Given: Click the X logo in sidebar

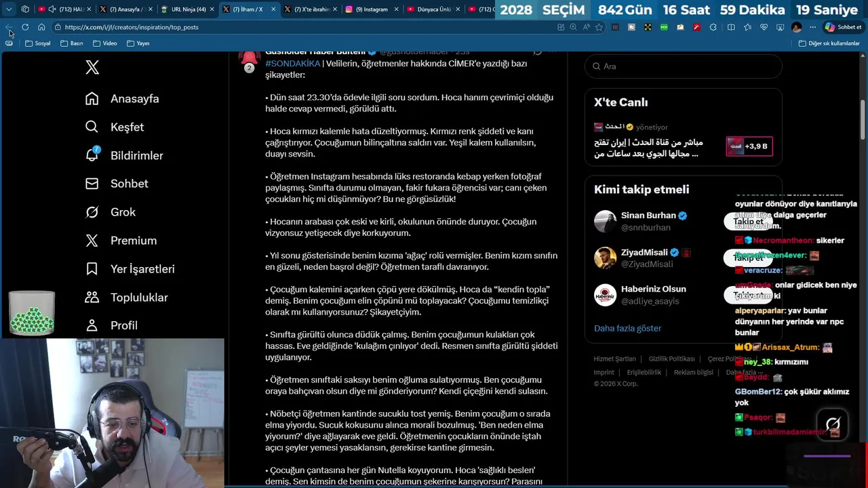Looking at the screenshot, I should [x=92, y=67].
